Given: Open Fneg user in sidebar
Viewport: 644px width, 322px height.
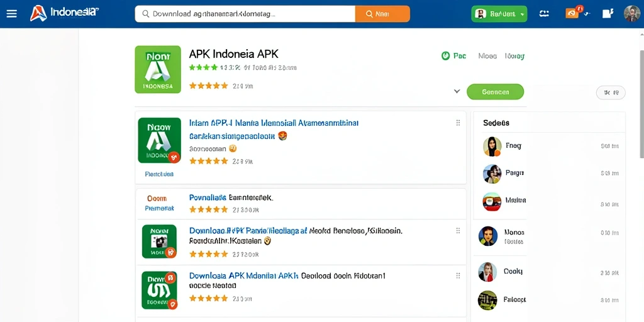Looking at the screenshot, I should (x=513, y=145).
